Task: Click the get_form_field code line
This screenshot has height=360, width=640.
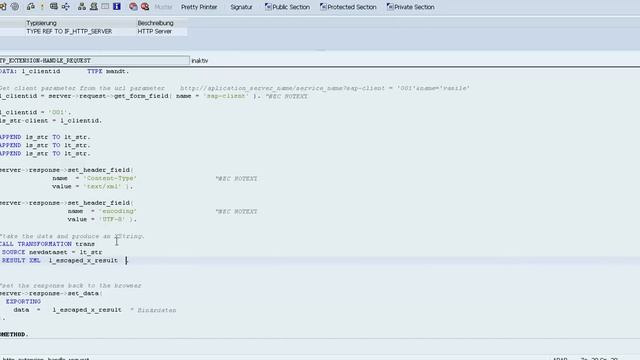Action: tap(153, 96)
